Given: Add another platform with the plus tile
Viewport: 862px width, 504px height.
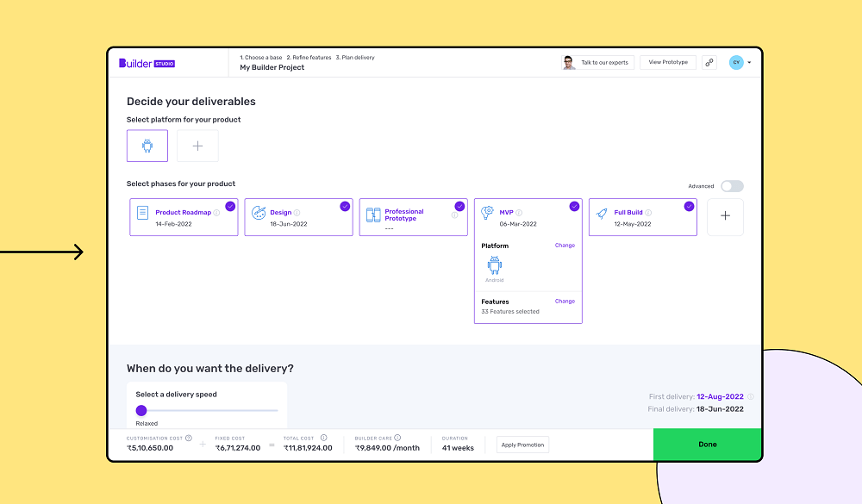Looking at the screenshot, I should click(x=198, y=146).
